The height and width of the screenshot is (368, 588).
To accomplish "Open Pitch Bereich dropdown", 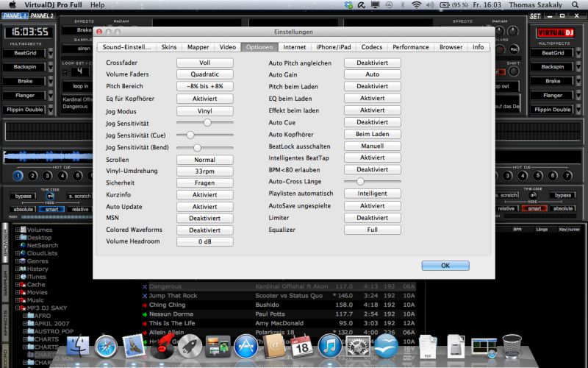I will (205, 86).
